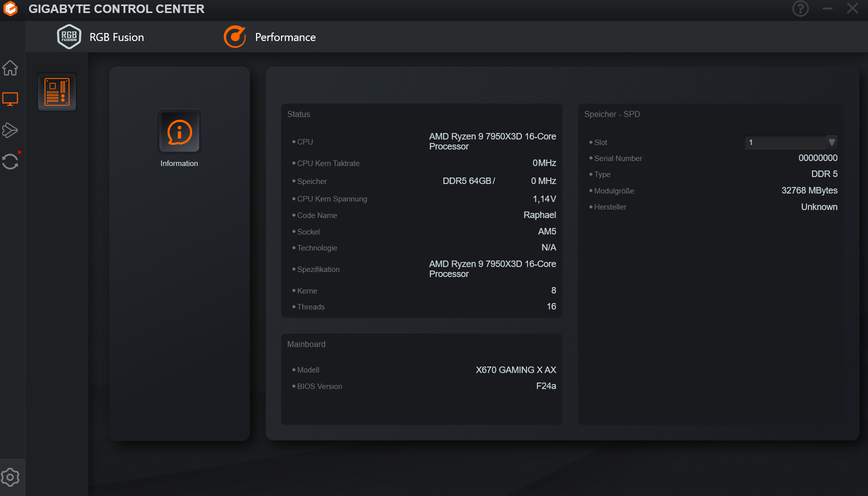Viewport: 868px width, 496px height.
Task: Click the 'DDR5 64GB /' memory value
Action: coord(469,181)
